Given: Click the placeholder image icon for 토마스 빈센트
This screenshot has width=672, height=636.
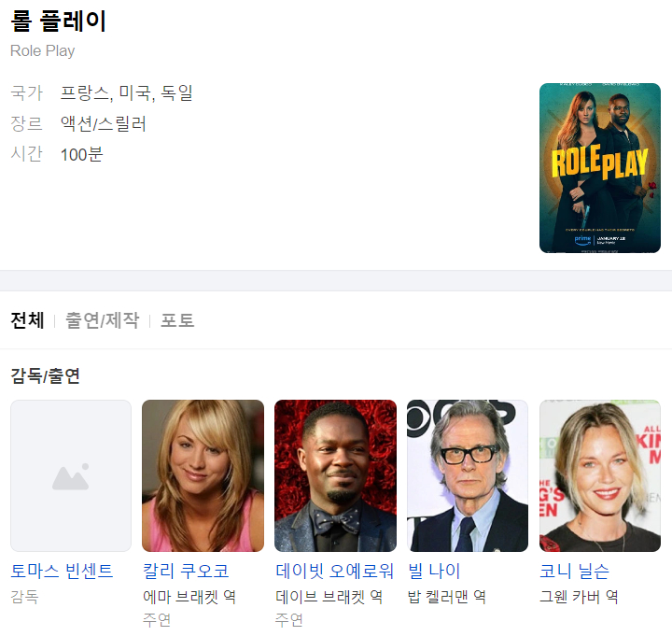Looking at the screenshot, I should (71, 476).
